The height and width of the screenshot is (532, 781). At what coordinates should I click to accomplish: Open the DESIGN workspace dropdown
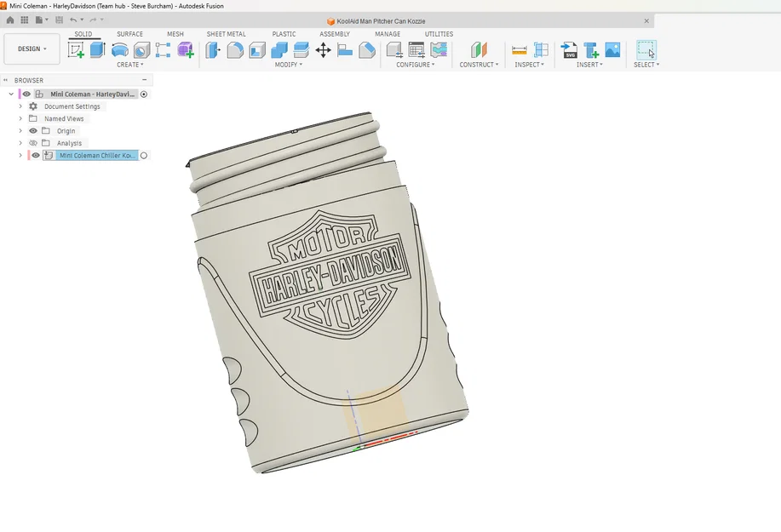click(x=32, y=49)
